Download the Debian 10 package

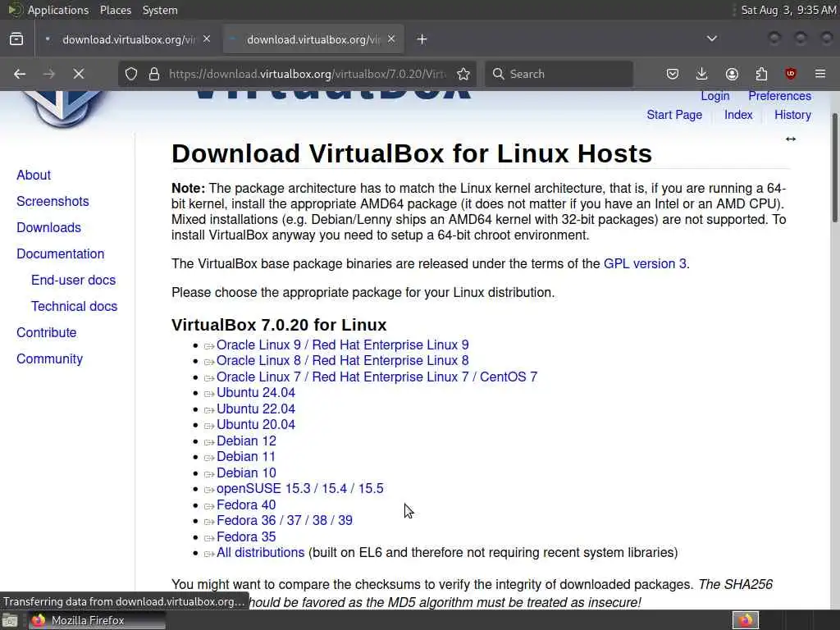pos(246,473)
